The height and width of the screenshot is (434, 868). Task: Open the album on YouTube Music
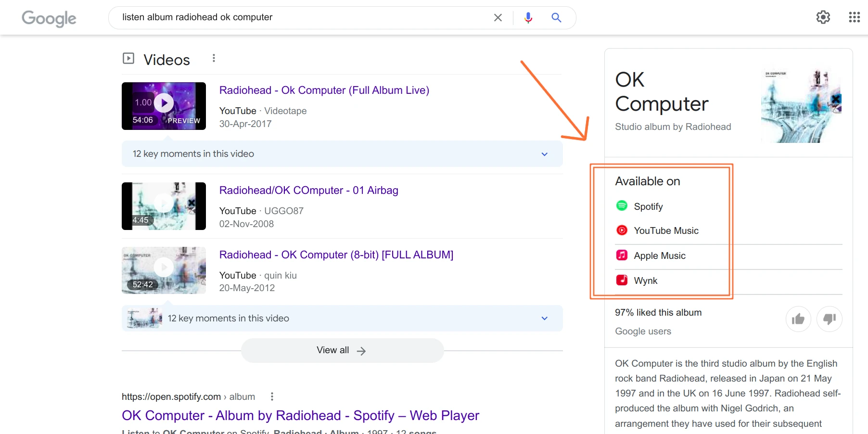pyautogui.click(x=666, y=230)
